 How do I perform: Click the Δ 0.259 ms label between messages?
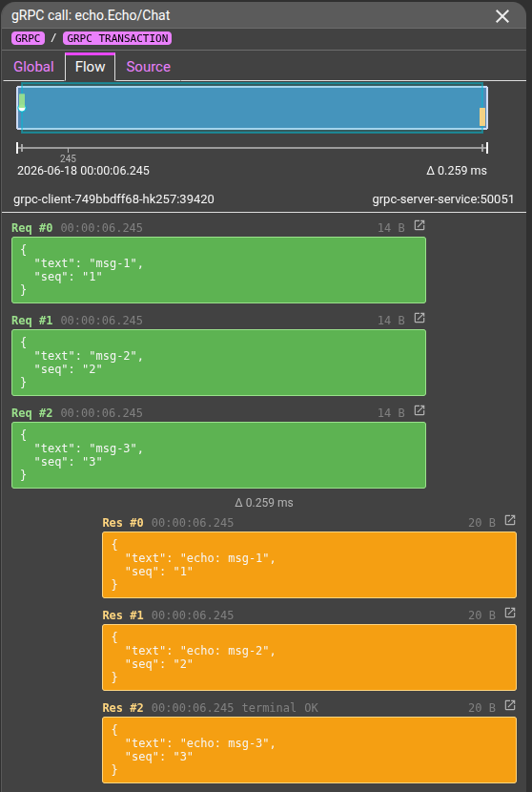tap(264, 503)
